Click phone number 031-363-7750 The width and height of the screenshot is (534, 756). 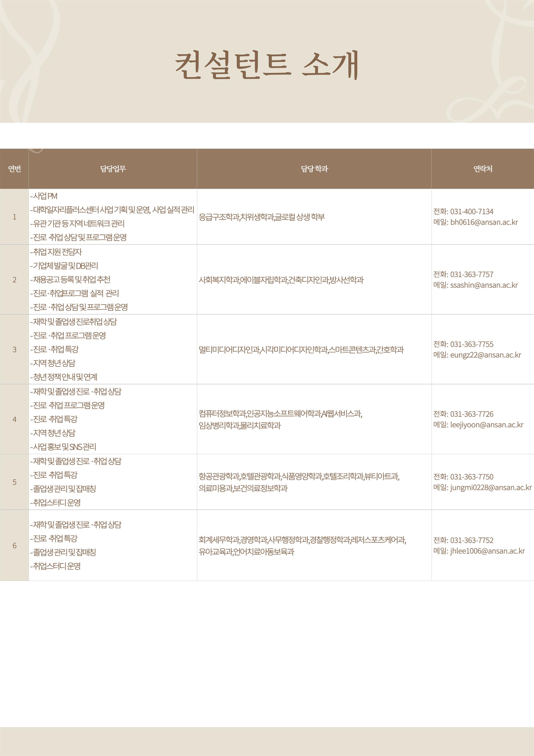(472, 477)
